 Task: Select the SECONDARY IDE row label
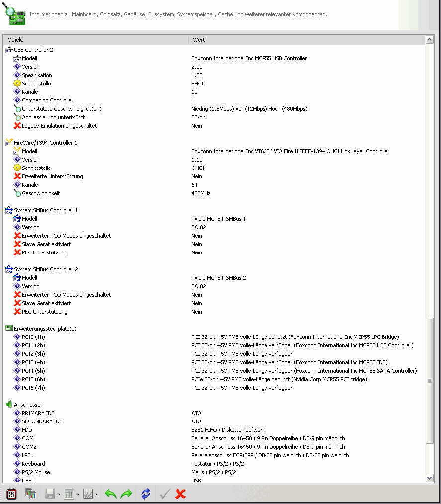(42, 421)
